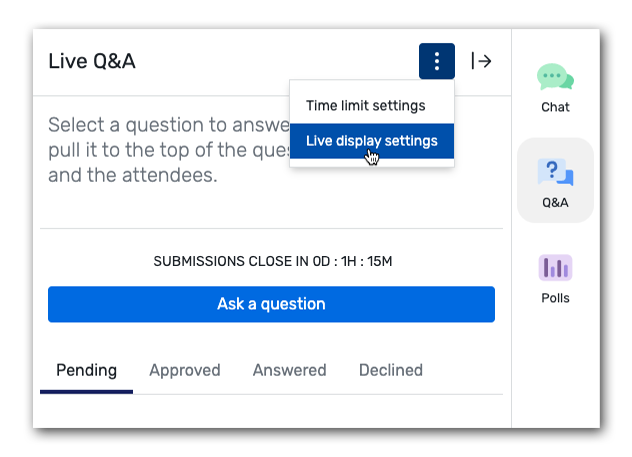Viewport: 632px width, 457px height.
Task: Click the Polls label in sidebar
Action: click(x=555, y=298)
